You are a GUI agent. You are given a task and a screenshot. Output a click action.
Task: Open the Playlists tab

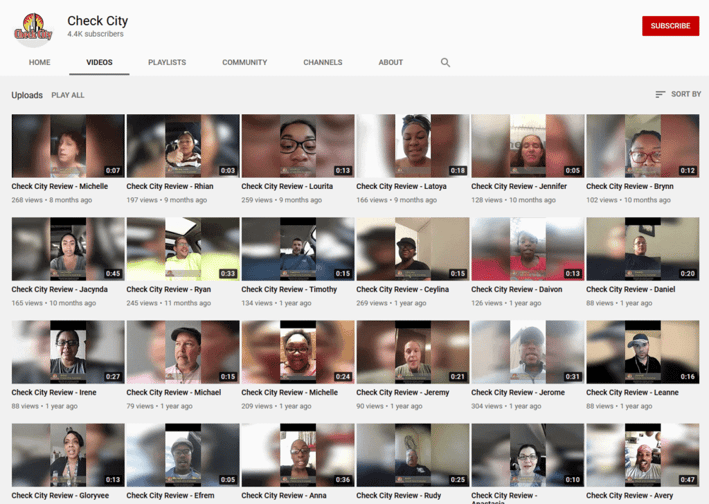click(x=167, y=62)
